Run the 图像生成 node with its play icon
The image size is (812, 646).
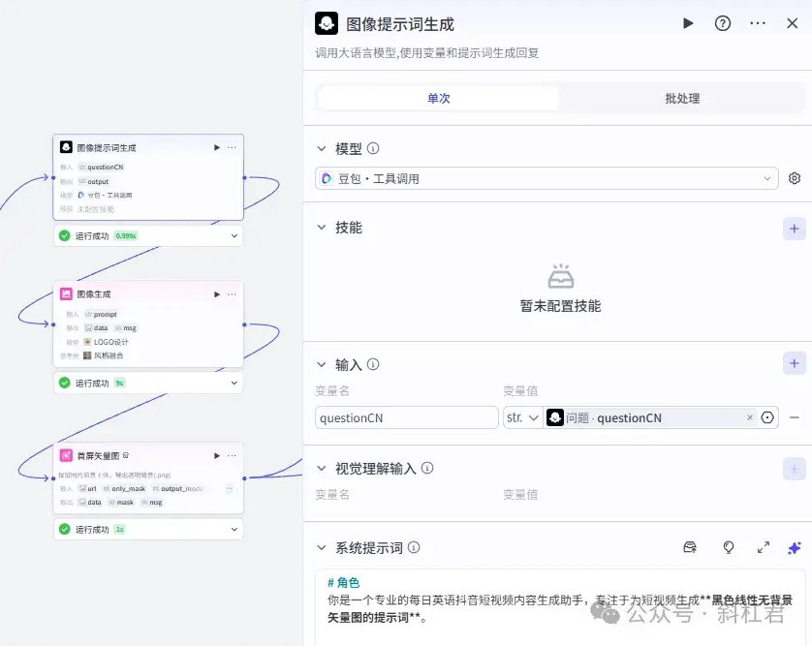(216, 293)
